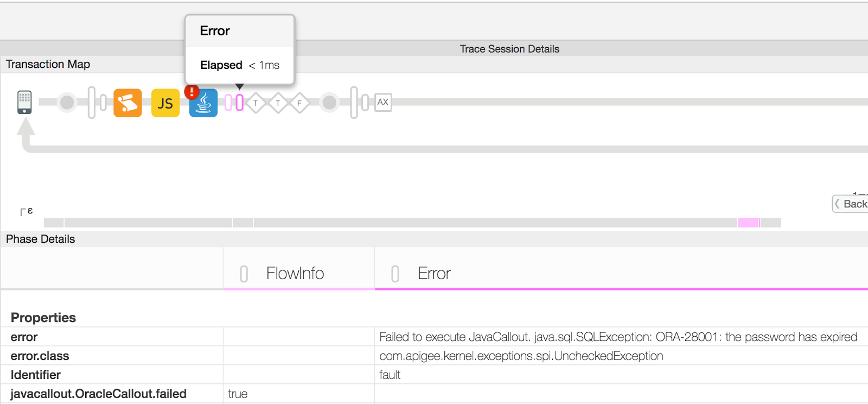Click the Back button

(851, 204)
